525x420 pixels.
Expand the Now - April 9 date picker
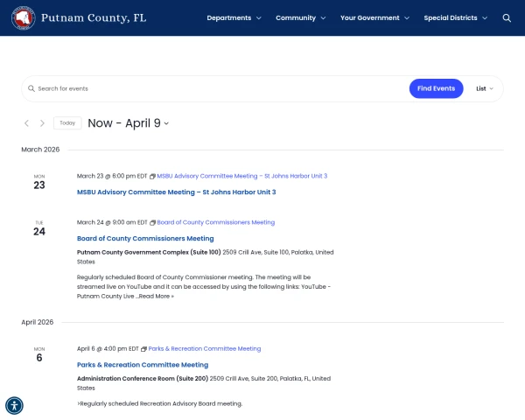click(x=128, y=123)
